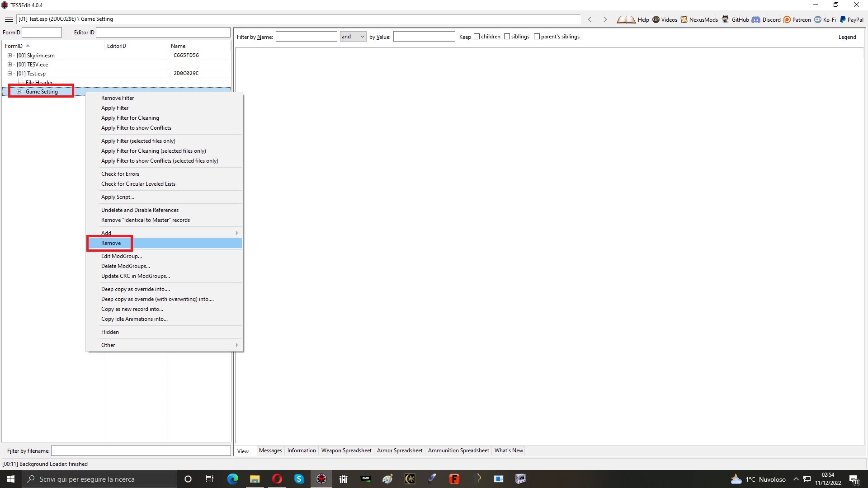Focus the FormID input field
This screenshot has width=868, height=488.
tap(42, 33)
